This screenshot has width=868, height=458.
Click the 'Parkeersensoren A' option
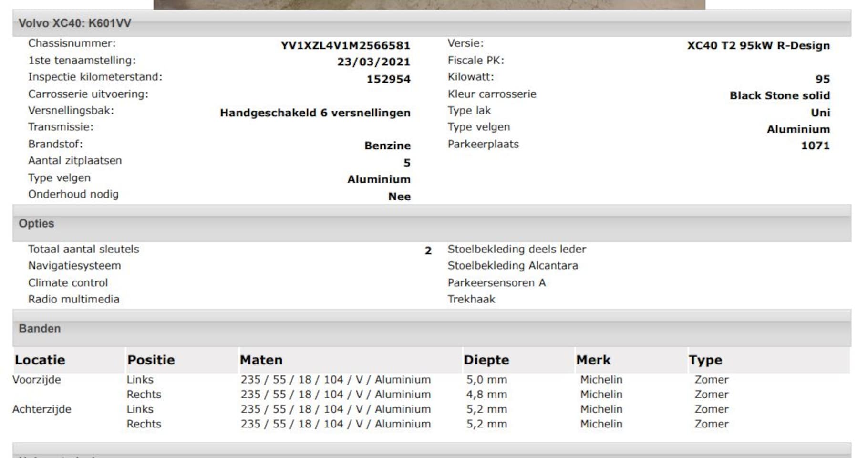pos(496,283)
